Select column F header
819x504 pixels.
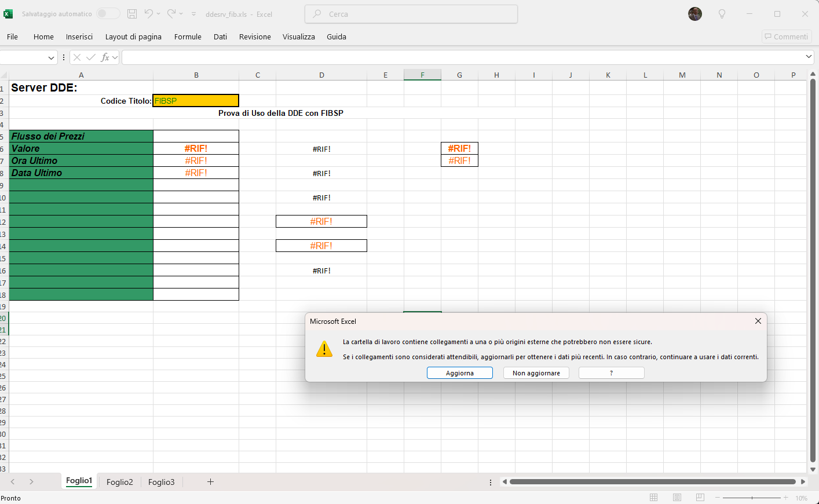click(x=422, y=75)
